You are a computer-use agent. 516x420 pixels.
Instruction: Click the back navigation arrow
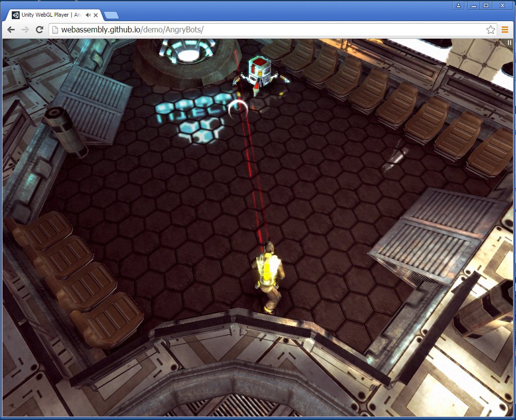11,29
